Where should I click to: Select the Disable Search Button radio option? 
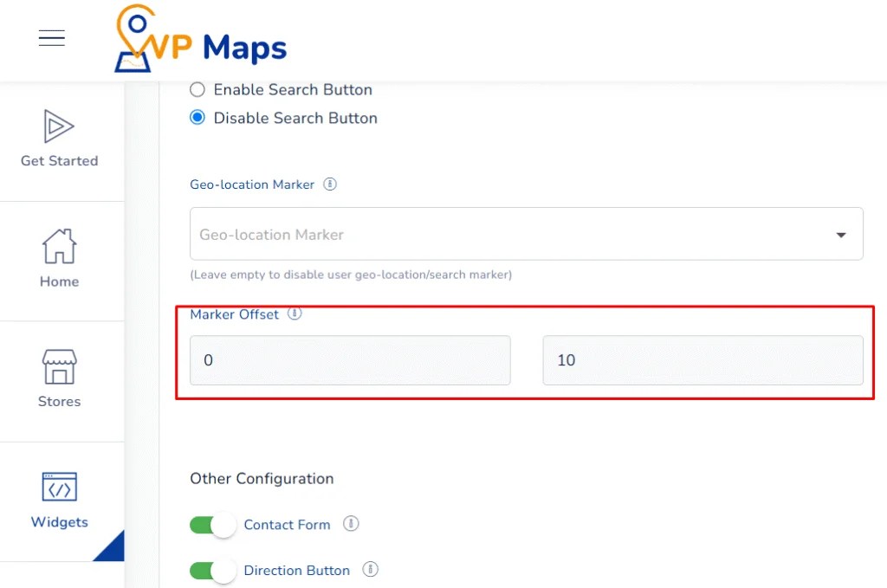point(197,118)
